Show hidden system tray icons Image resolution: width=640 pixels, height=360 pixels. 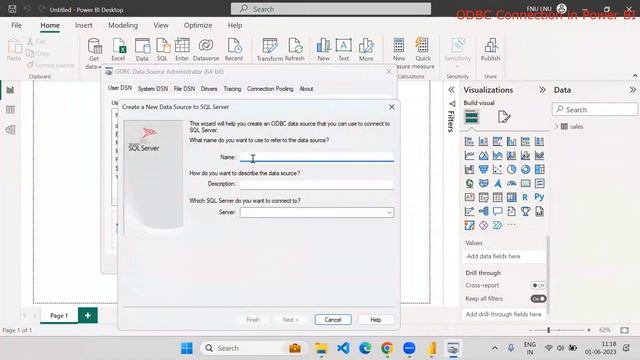(x=495, y=348)
